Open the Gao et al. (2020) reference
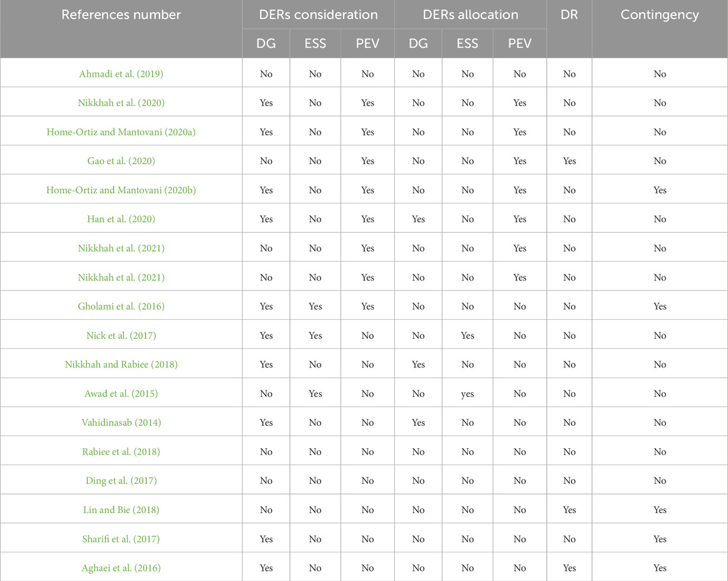This screenshot has height=581, width=728. (x=121, y=161)
